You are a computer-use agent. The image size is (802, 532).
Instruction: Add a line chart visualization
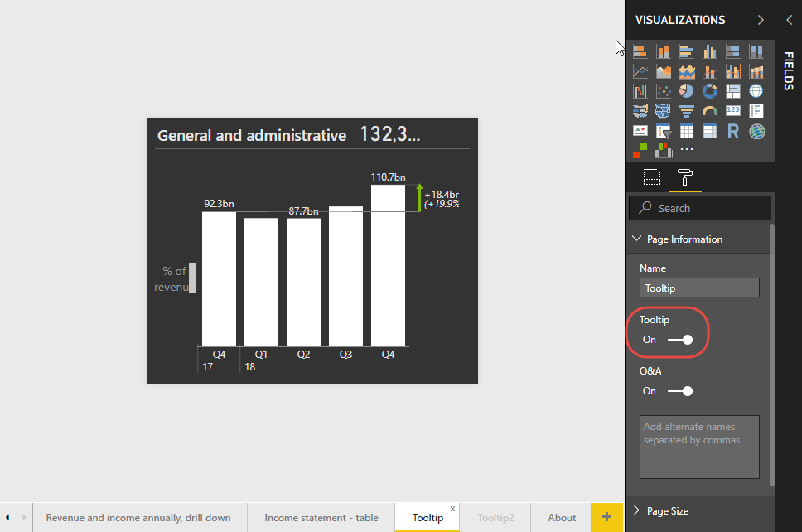coord(640,71)
